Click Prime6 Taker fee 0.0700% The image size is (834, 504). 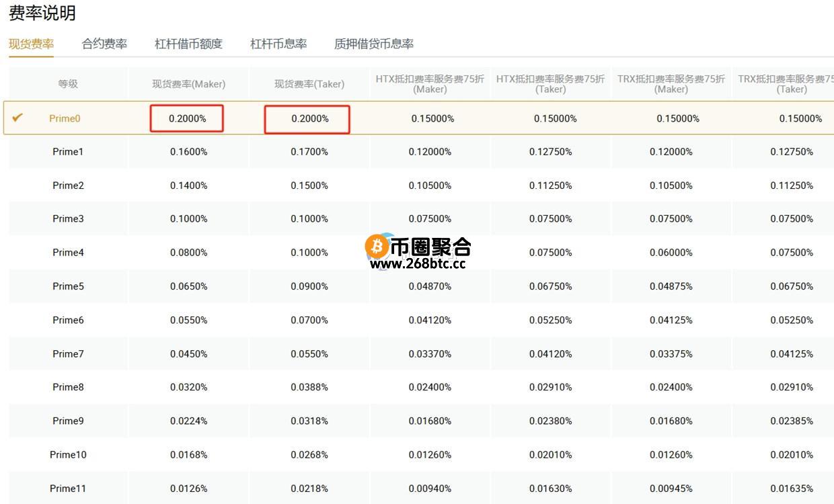[x=309, y=320]
